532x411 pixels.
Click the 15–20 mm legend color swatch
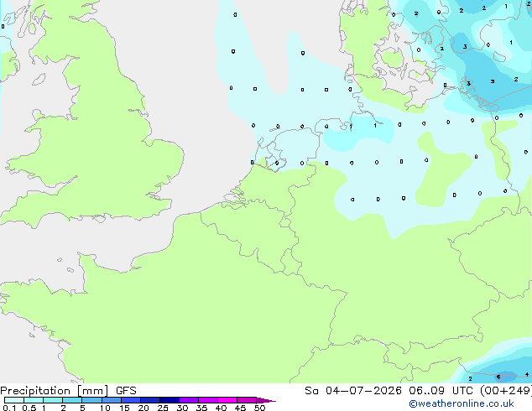pyautogui.click(x=131, y=400)
